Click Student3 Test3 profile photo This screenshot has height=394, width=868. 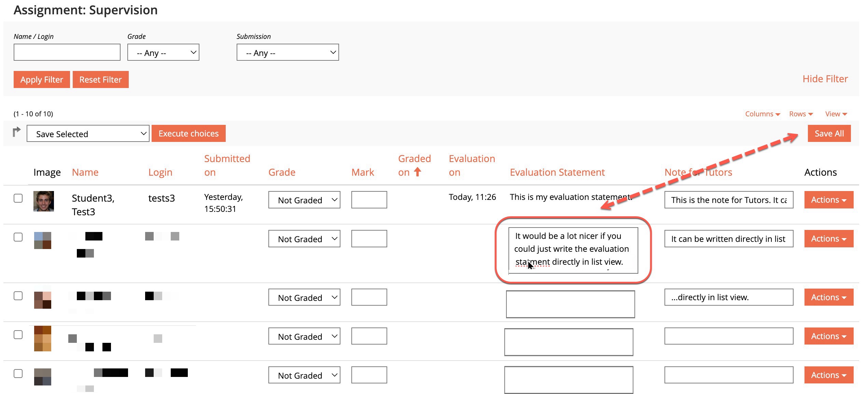(x=44, y=201)
